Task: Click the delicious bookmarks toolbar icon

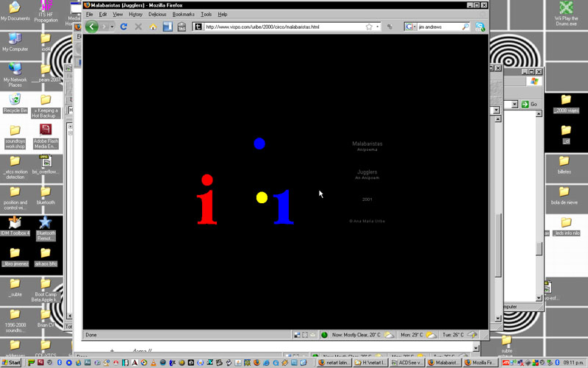Action: click(168, 26)
